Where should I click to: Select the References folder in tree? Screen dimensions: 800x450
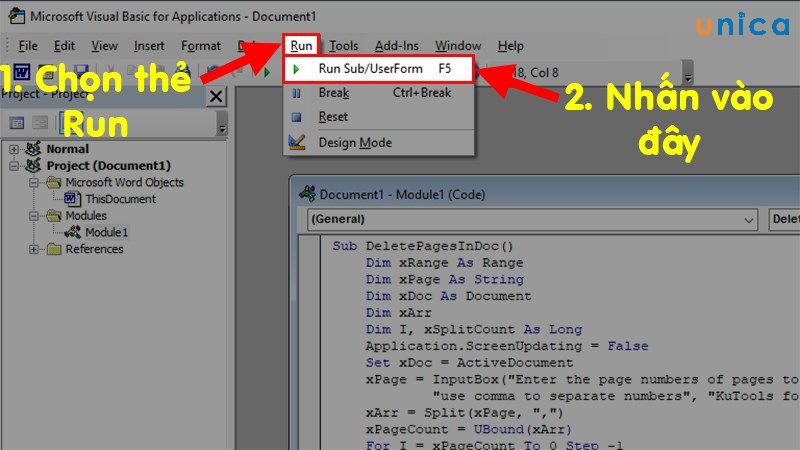[x=94, y=249]
